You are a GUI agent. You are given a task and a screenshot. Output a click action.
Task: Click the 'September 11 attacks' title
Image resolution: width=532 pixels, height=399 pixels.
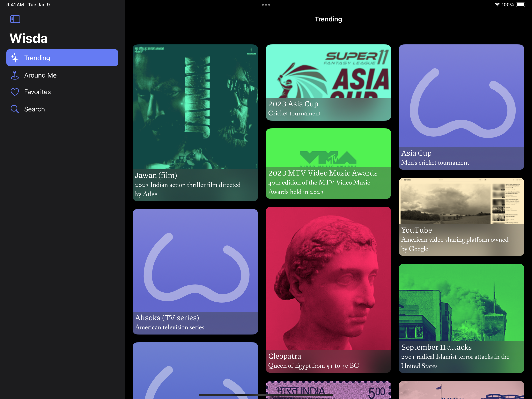click(436, 347)
